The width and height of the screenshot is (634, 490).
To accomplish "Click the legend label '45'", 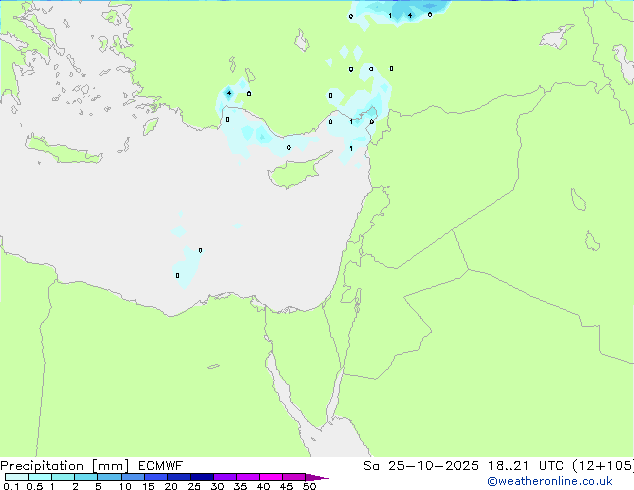I will (x=286, y=486).
